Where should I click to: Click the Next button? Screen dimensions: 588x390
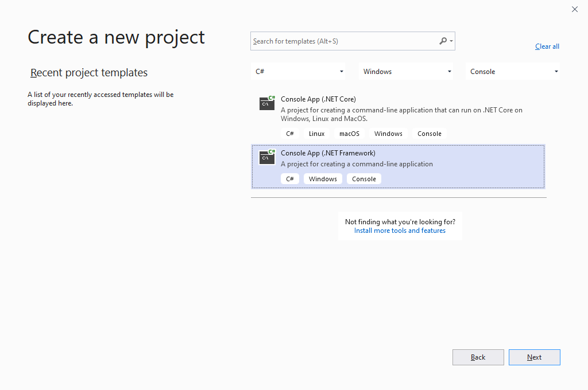point(535,357)
